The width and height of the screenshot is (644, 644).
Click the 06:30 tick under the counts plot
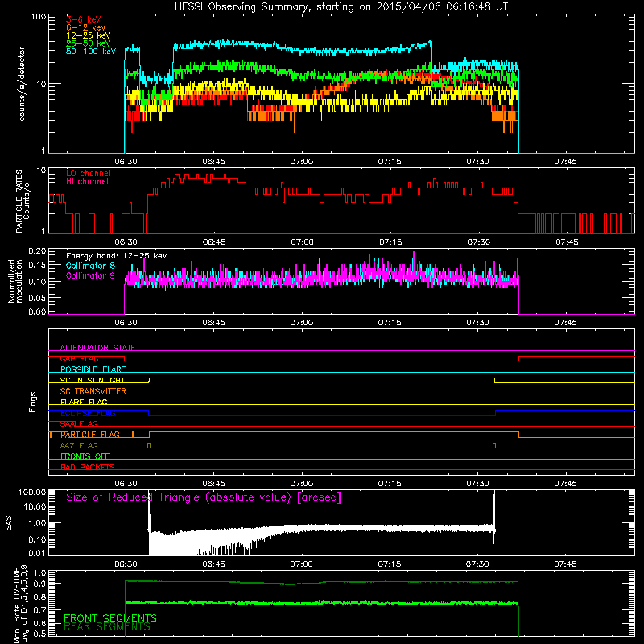[126, 162]
